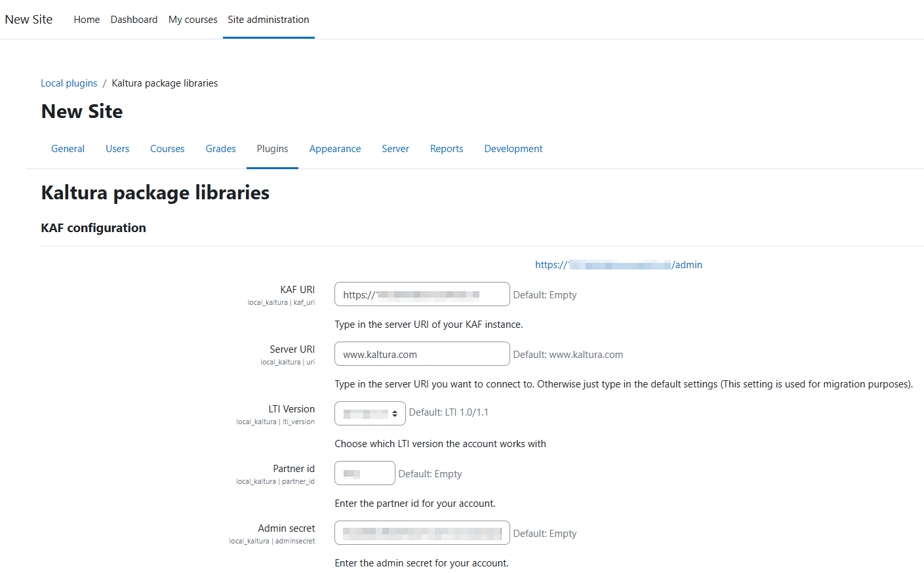
Task: Click the LTI Version field label
Action: click(x=291, y=409)
